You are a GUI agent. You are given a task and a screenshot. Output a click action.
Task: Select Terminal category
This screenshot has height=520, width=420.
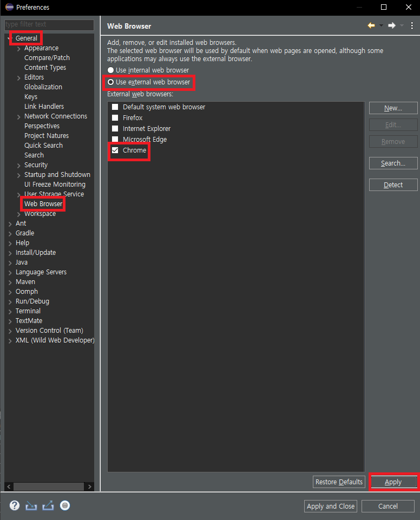28,311
